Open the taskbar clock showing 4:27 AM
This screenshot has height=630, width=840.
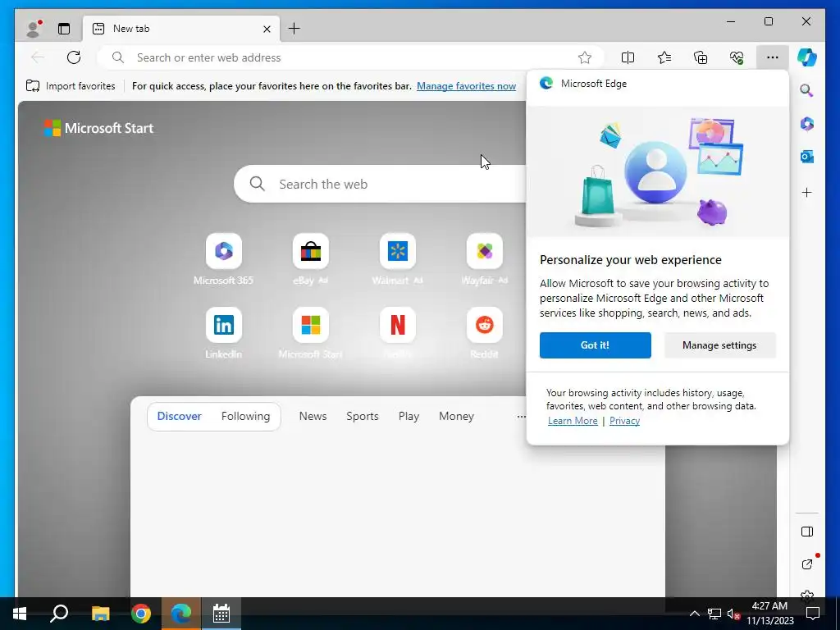tap(769, 614)
